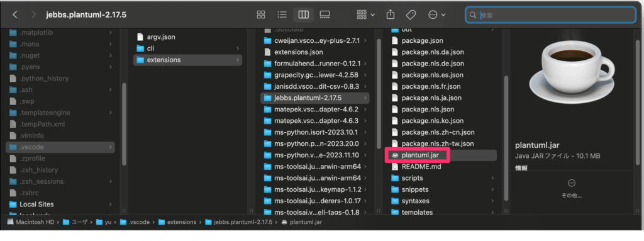Expand the syntaxes folder chevron

(x=492, y=201)
